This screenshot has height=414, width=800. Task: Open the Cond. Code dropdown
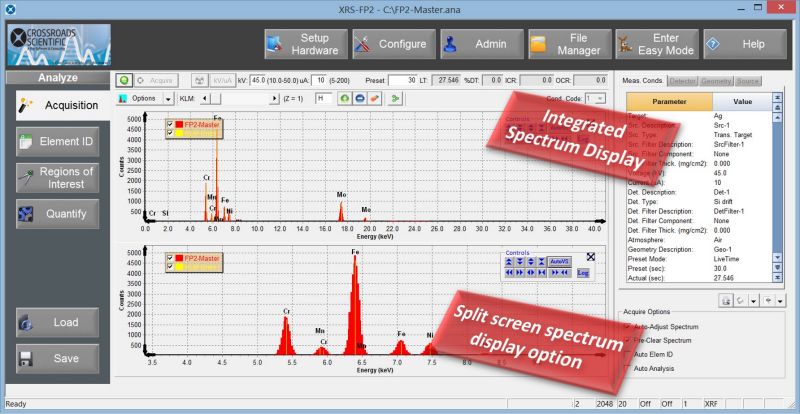pos(600,98)
